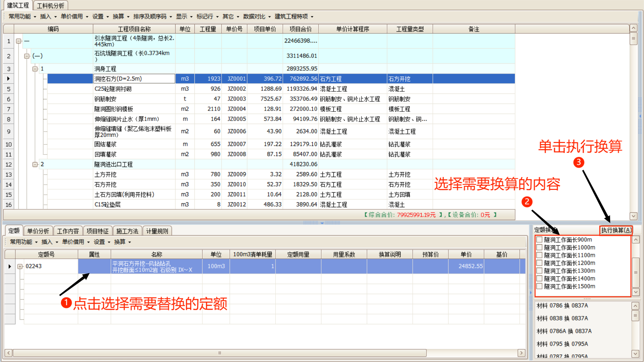
Task: Check 隧洞工作面长900m option
Action: [x=539, y=240]
